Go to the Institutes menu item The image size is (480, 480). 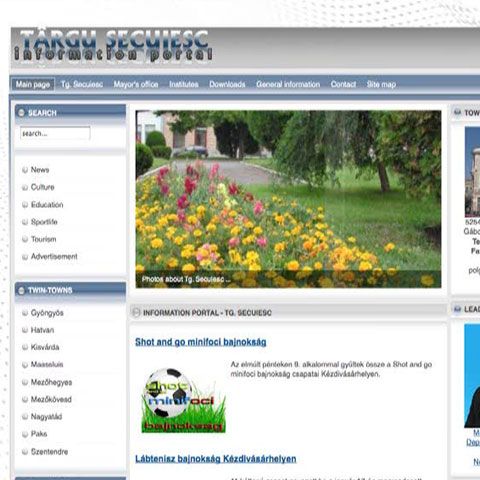pyautogui.click(x=184, y=84)
